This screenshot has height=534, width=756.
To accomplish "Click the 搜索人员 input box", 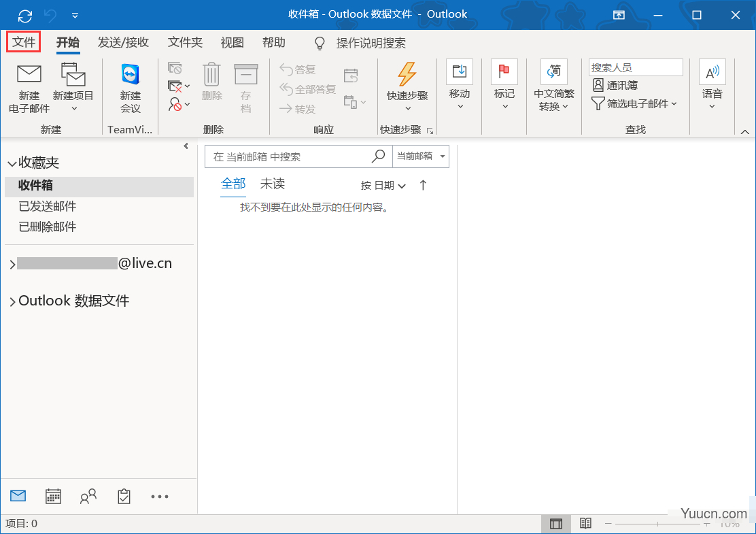I will pos(636,67).
